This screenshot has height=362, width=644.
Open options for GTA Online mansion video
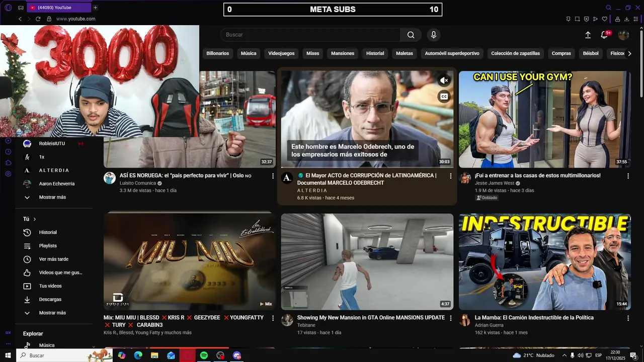[x=450, y=318]
